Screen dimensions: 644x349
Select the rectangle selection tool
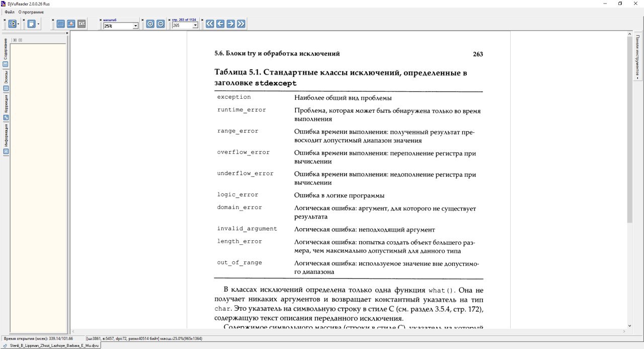tap(60, 24)
